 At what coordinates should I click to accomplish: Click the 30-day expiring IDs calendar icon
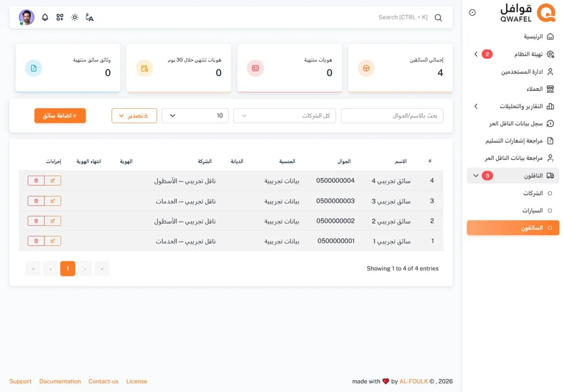[x=145, y=68]
